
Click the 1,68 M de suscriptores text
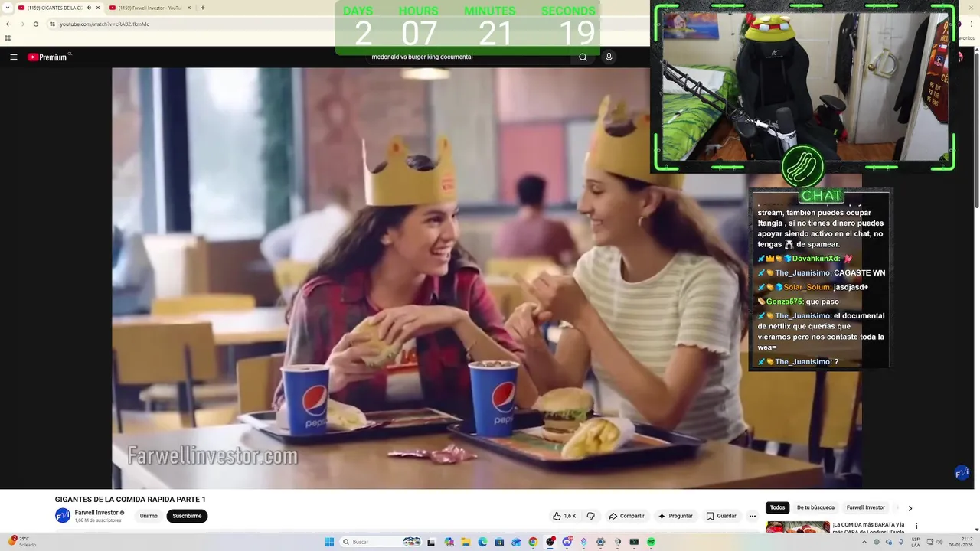pyautogui.click(x=98, y=520)
